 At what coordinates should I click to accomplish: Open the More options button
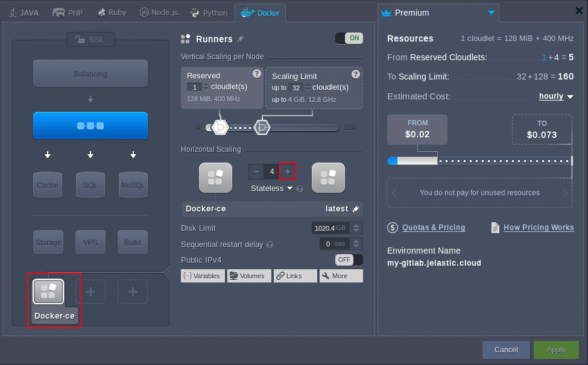coord(341,276)
